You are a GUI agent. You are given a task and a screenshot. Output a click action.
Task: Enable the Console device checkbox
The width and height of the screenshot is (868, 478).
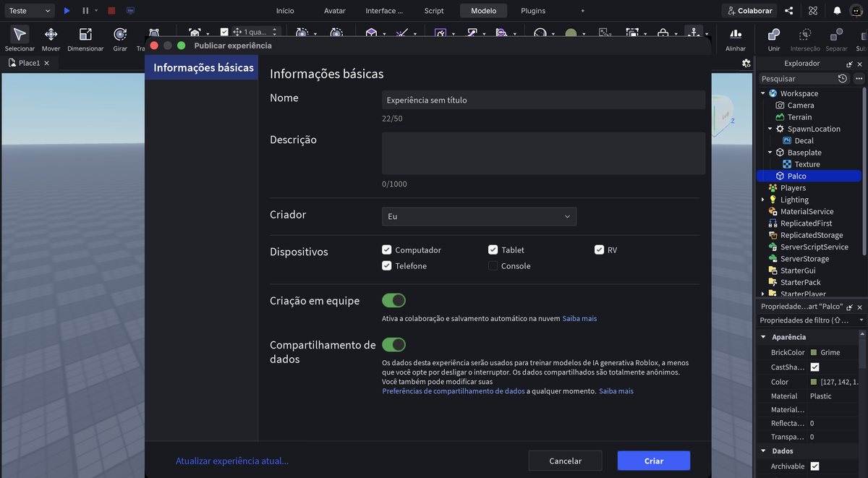[493, 265]
